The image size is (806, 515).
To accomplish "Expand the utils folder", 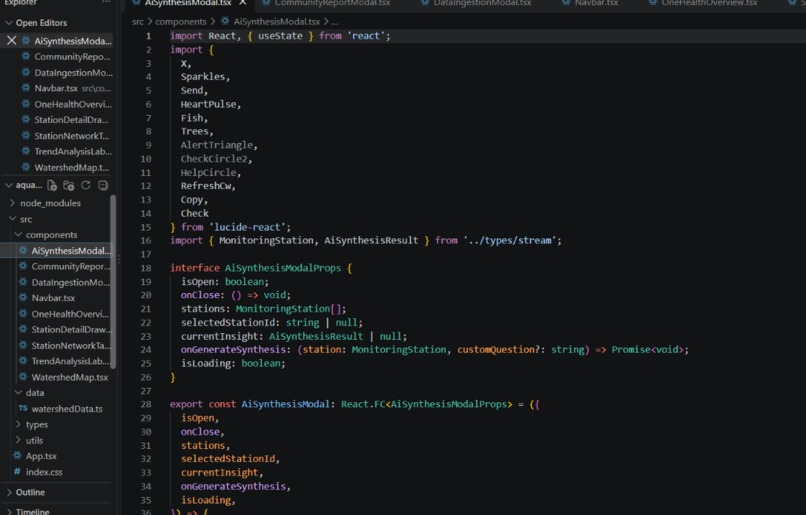I will point(18,440).
